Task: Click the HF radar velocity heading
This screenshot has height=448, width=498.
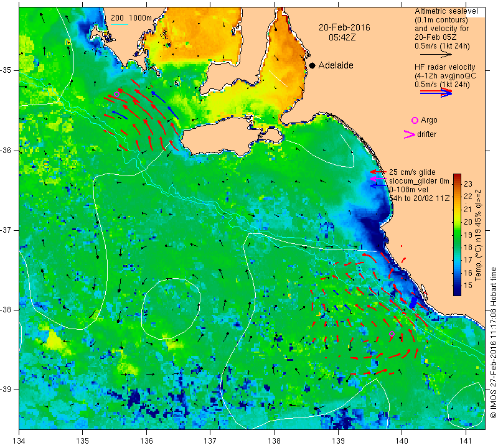Action: tap(444, 67)
